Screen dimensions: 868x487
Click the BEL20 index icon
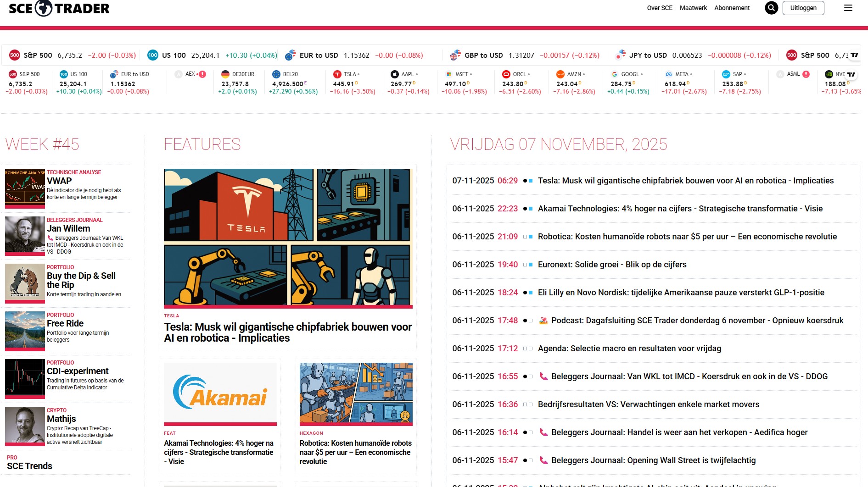pyautogui.click(x=276, y=74)
